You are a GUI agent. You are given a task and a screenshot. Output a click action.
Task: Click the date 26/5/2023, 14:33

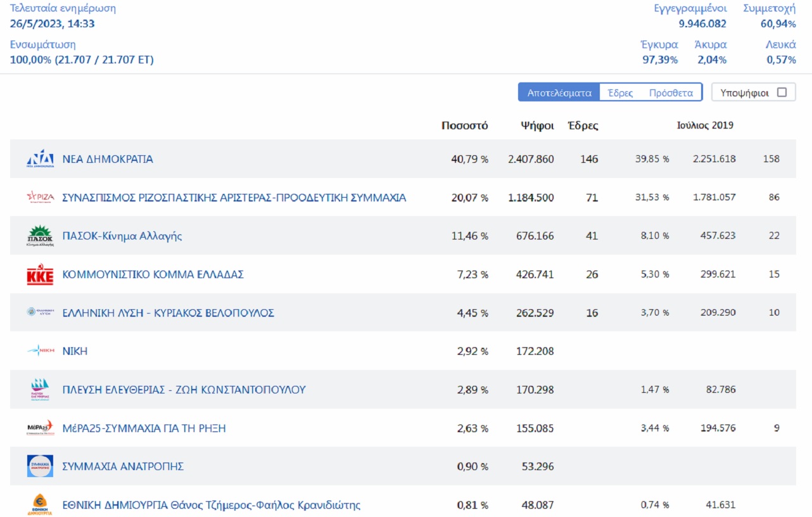pos(53,24)
